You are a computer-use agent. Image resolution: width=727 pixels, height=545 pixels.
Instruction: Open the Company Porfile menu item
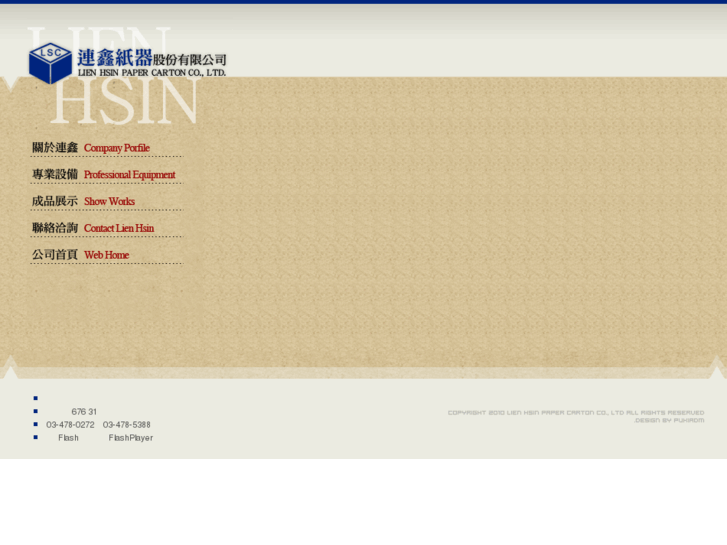(x=90, y=148)
